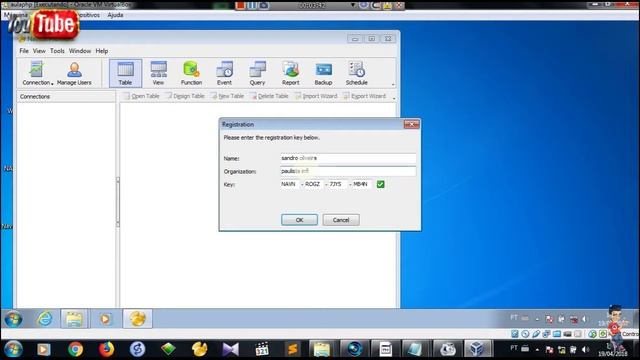Select the View toolbar icon
This screenshot has height=360, width=640.
click(158, 73)
